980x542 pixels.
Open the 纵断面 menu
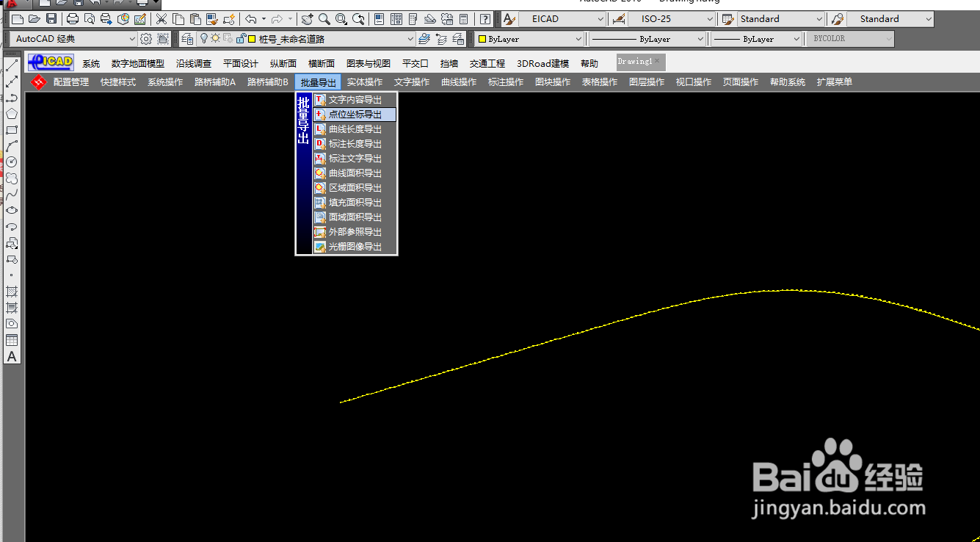click(x=283, y=64)
